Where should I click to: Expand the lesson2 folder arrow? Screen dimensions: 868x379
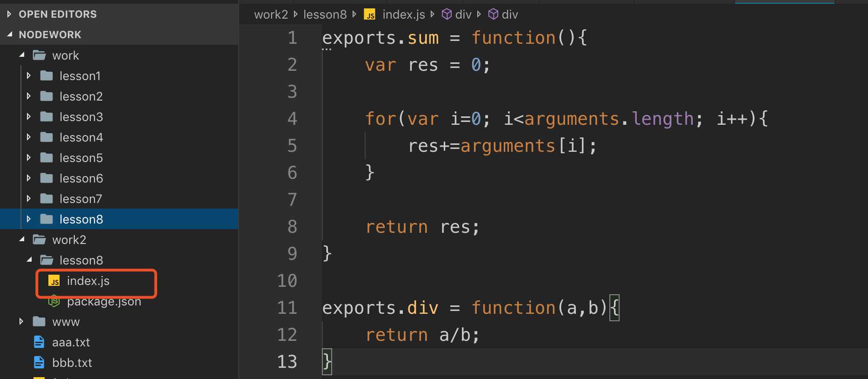(29, 96)
